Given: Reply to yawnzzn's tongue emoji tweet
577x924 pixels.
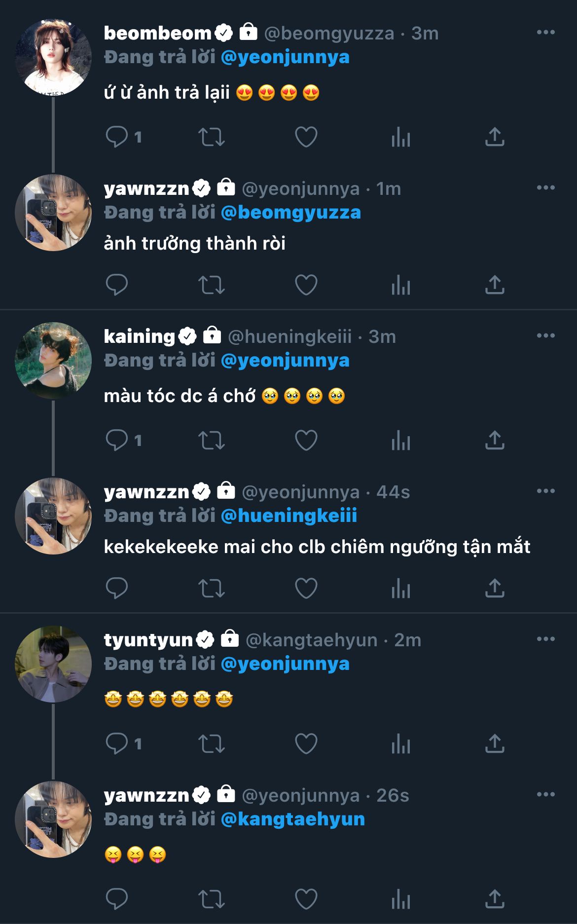Looking at the screenshot, I should tap(117, 899).
